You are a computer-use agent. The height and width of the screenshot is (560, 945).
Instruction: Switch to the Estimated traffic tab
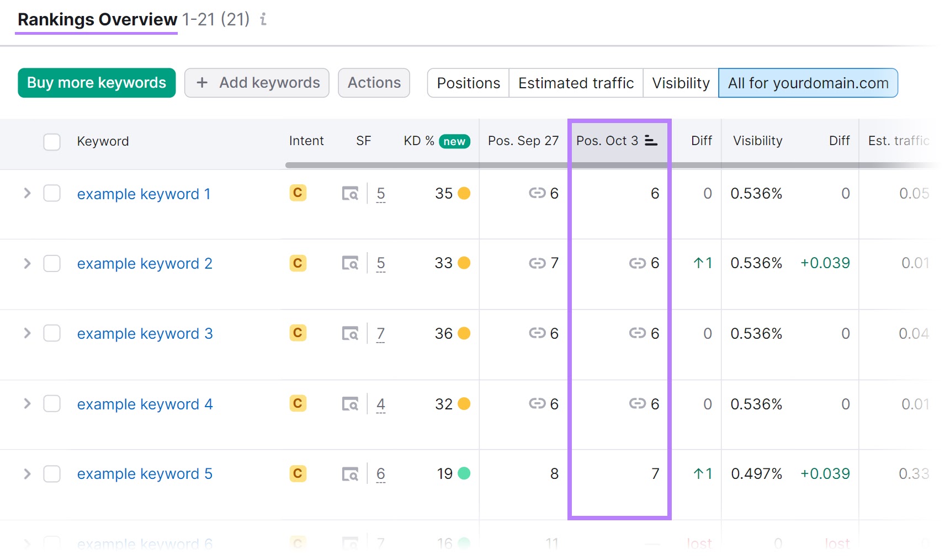pyautogui.click(x=575, y=83)
